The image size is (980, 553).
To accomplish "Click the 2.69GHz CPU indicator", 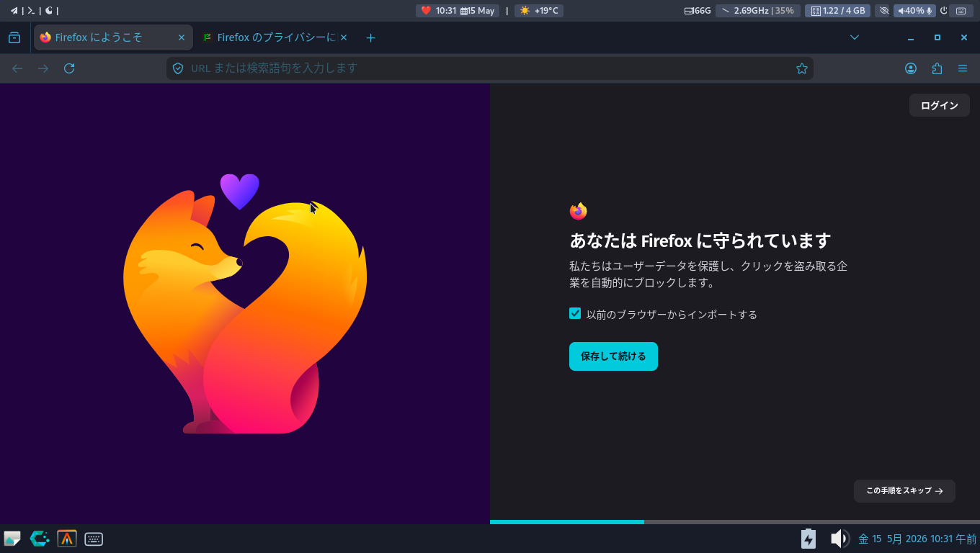I will point(757,11).
